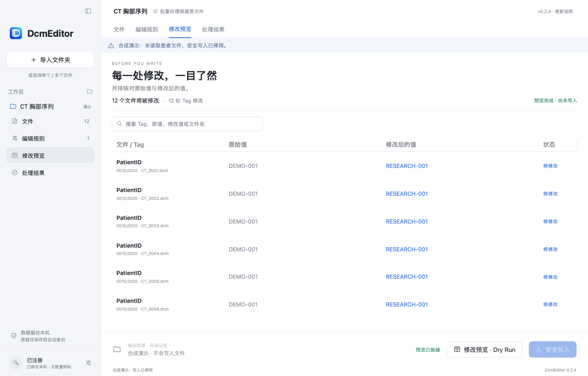Open the v0.2.4 · 更新说明 link
This screenshot has width=588, height=376.
pos(555,11)
